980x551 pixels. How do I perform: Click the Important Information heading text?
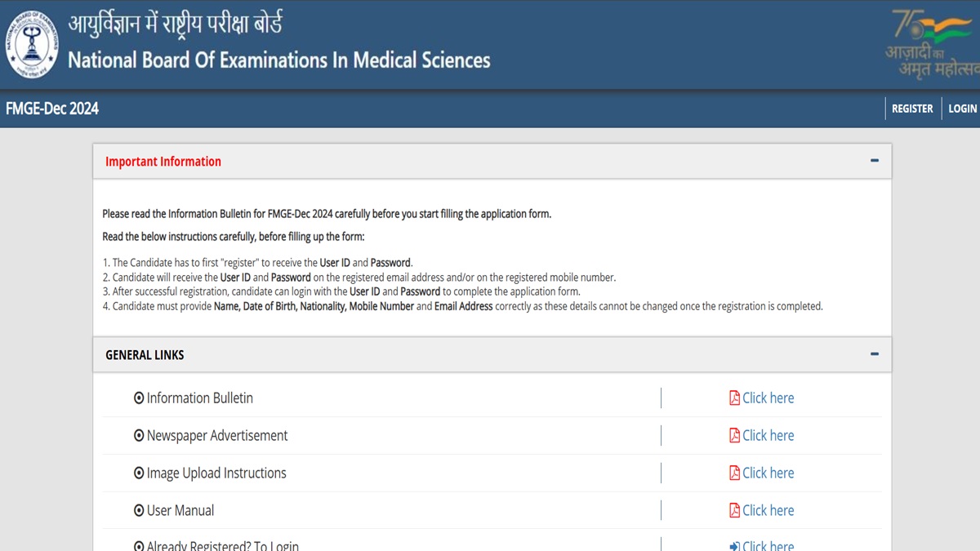(163, 162)
